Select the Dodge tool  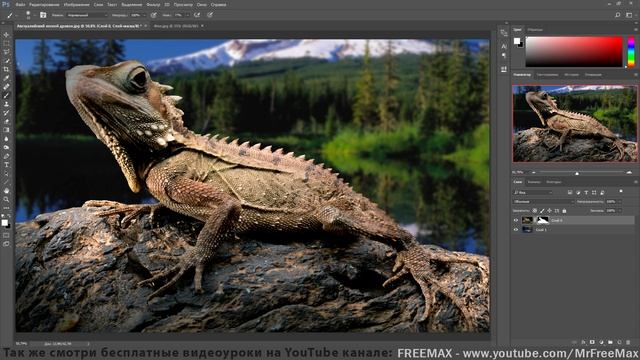pos(6,147)
